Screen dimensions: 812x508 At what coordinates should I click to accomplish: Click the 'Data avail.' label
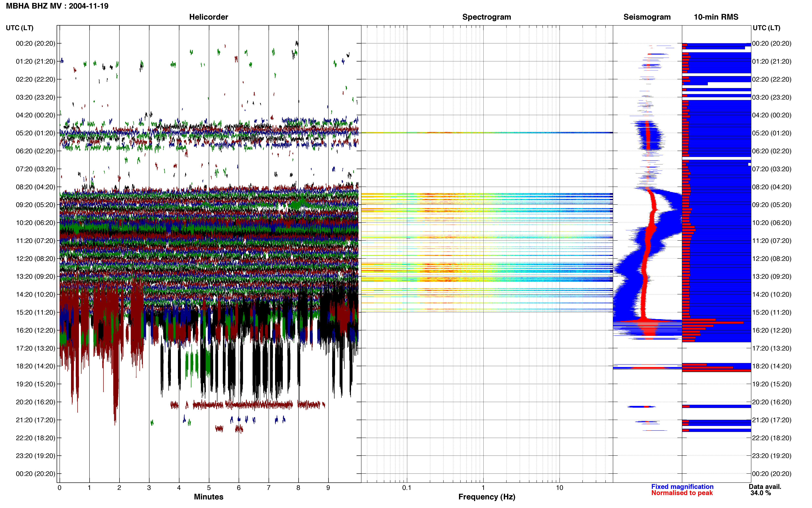click(x=765, y=486)
